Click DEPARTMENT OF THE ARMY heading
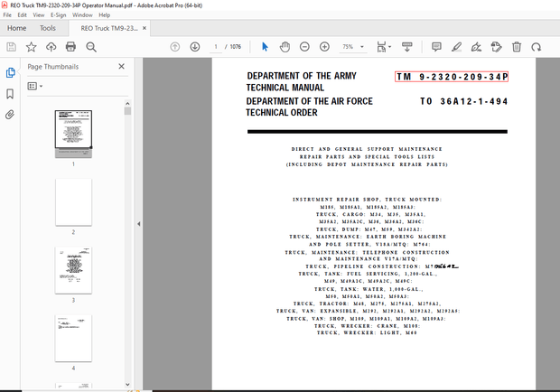This screenshot has width=560, height=392. tap(302, 76)
